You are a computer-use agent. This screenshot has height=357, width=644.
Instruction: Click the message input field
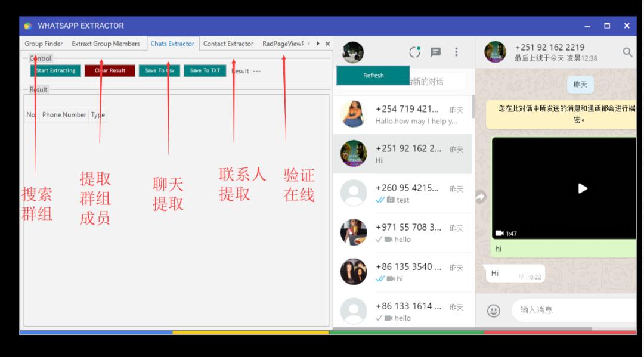click(x=572, y=310)
